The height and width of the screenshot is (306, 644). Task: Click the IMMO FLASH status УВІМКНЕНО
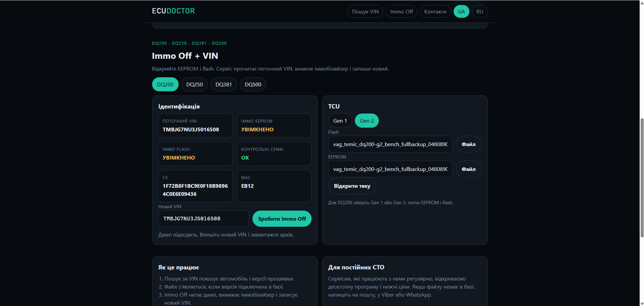(x=179, y=158)
